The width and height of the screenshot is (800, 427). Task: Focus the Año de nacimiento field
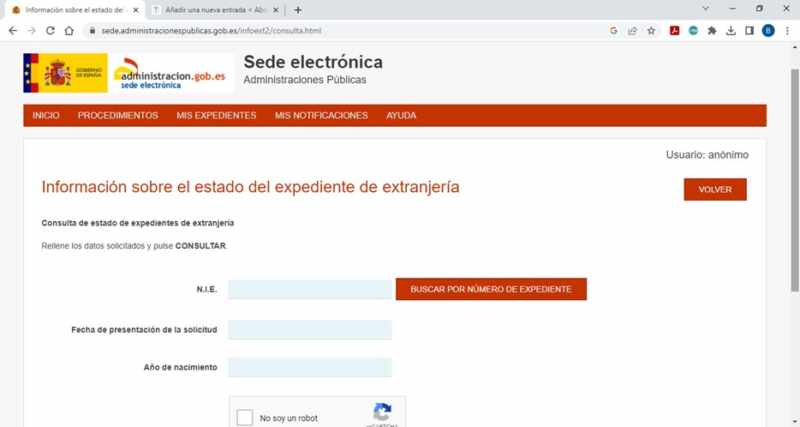coord(310,367)
